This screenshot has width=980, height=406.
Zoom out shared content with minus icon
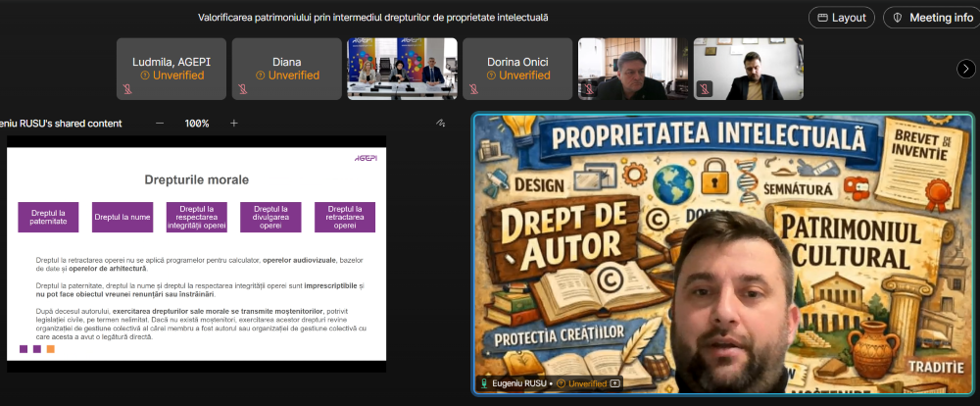[160, 124]
